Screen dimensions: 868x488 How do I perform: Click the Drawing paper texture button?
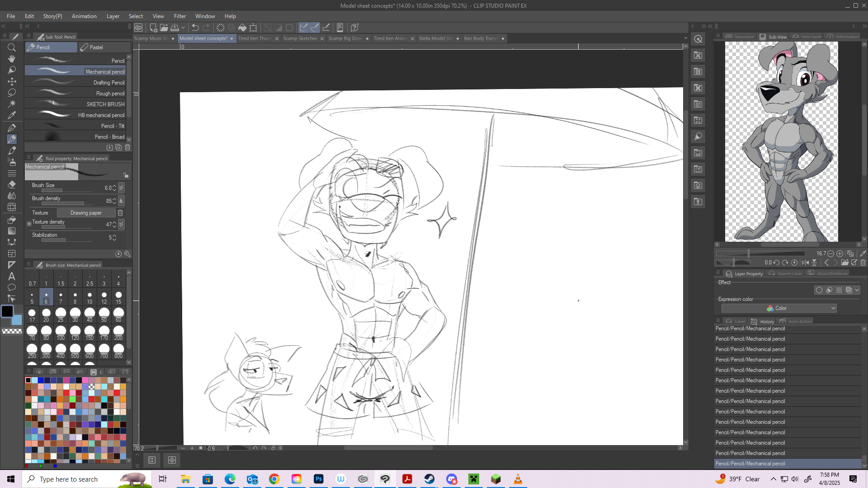86,213
